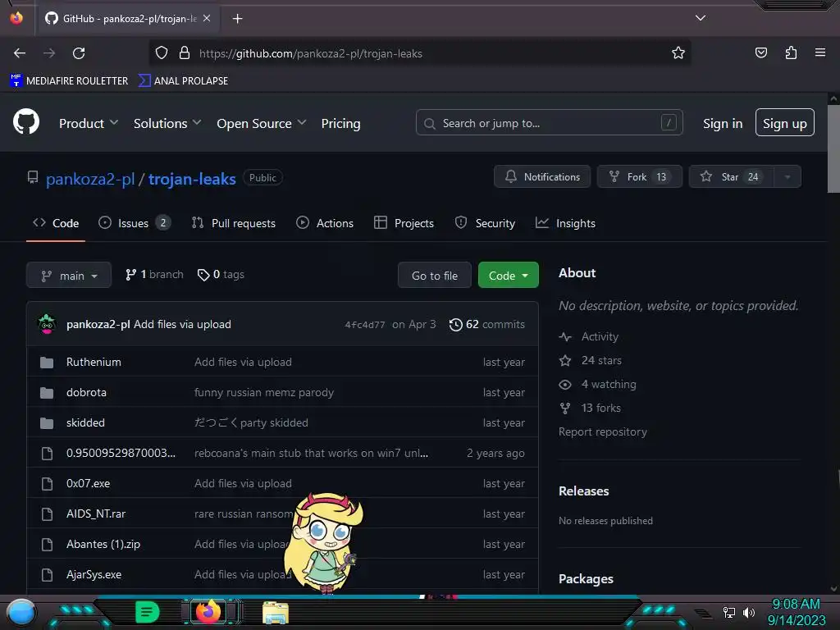
Task: Open commit hash 4fc4d77
Action: tap(365, 325)
